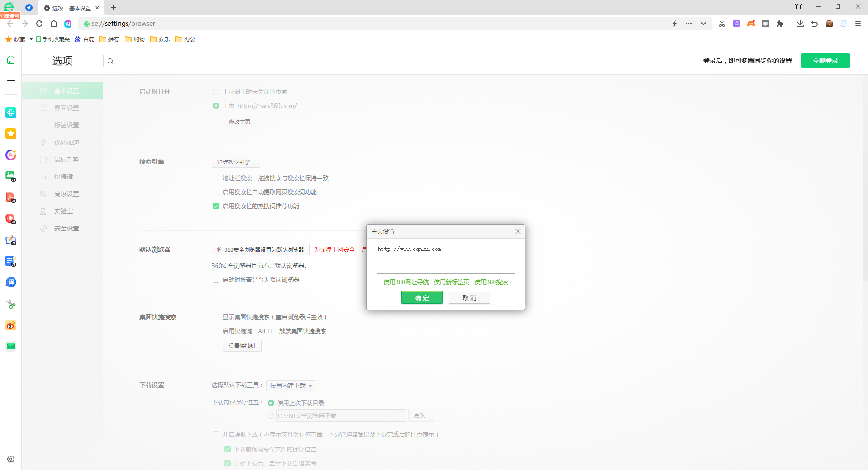Open the downloads arrow icon
The height and width of the screenshot is (470, 868).
pyautogui.click(x=800, y=23)
